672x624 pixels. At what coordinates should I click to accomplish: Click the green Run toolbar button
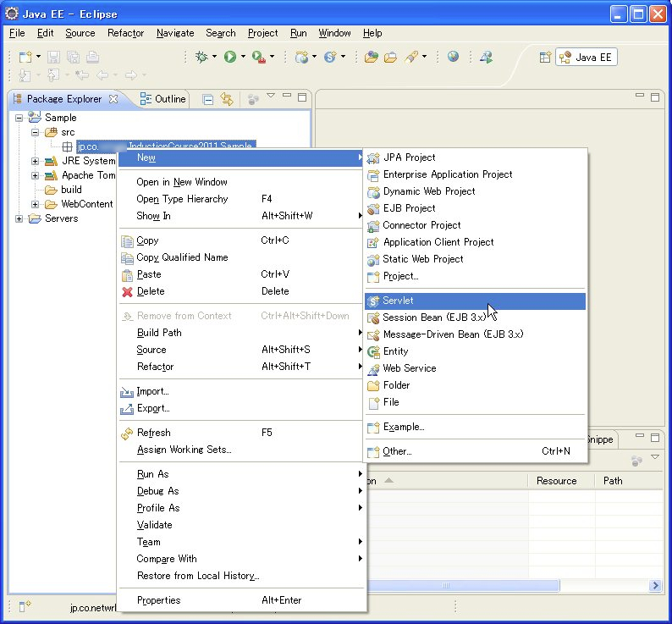(x=230, y=57)
